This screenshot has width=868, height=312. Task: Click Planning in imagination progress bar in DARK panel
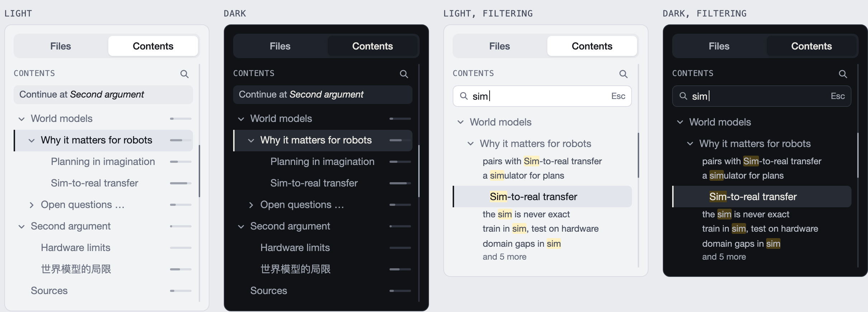400,162
